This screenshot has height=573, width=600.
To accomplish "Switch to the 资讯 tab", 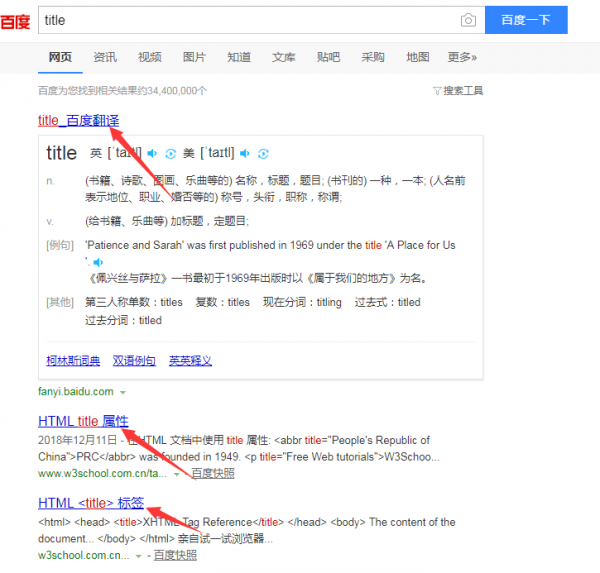I will click(x=105, y=57).
